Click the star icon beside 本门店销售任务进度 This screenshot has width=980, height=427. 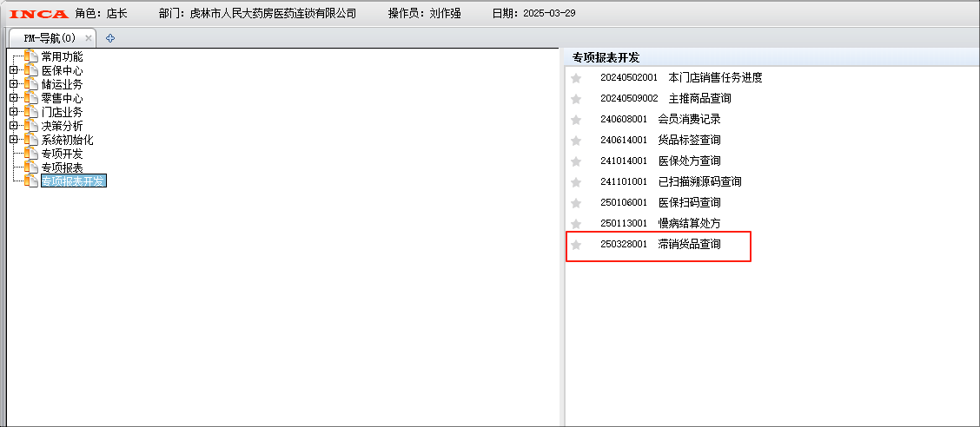point(576,78)
